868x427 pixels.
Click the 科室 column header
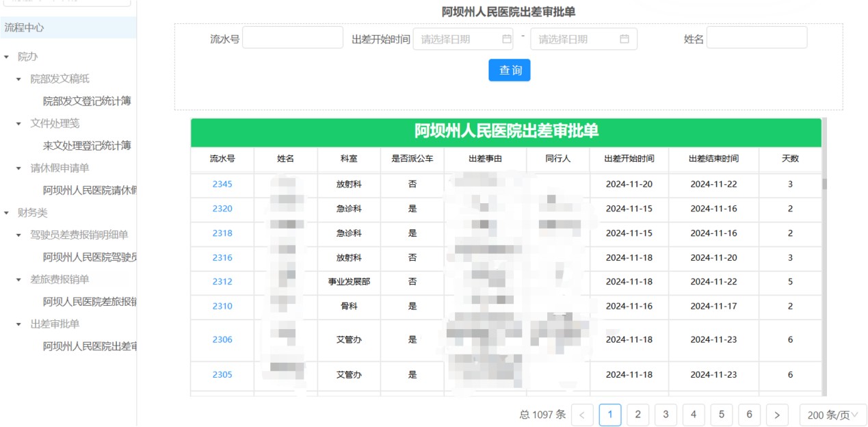click(349, 159)
